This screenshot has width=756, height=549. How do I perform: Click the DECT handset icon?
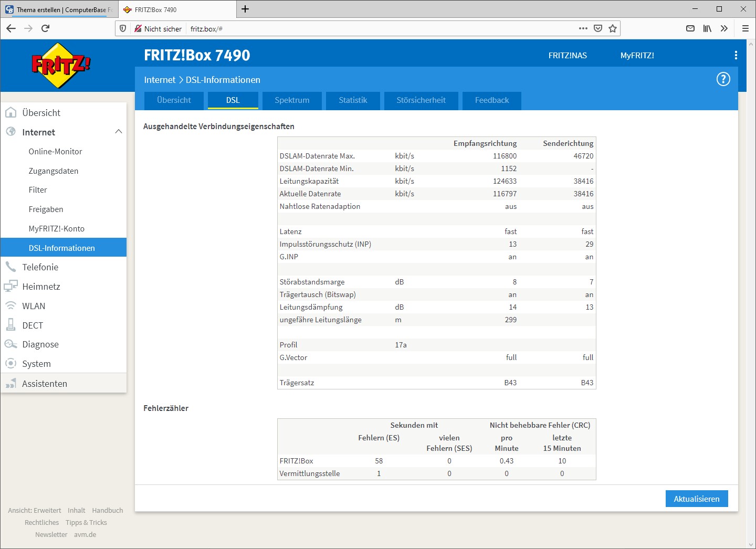[10, 325]
